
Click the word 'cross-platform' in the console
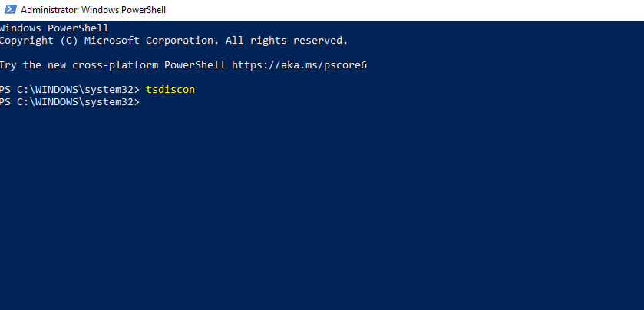(x=115, y=65)
